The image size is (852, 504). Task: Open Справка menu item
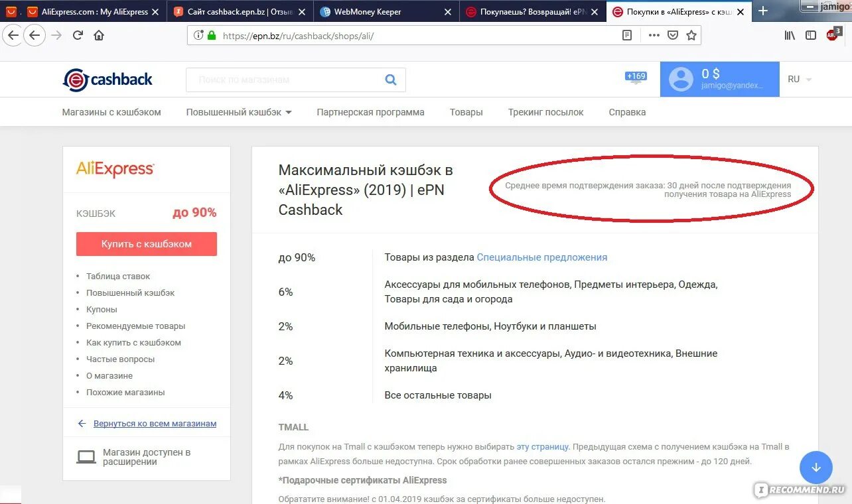coord(627,112)
